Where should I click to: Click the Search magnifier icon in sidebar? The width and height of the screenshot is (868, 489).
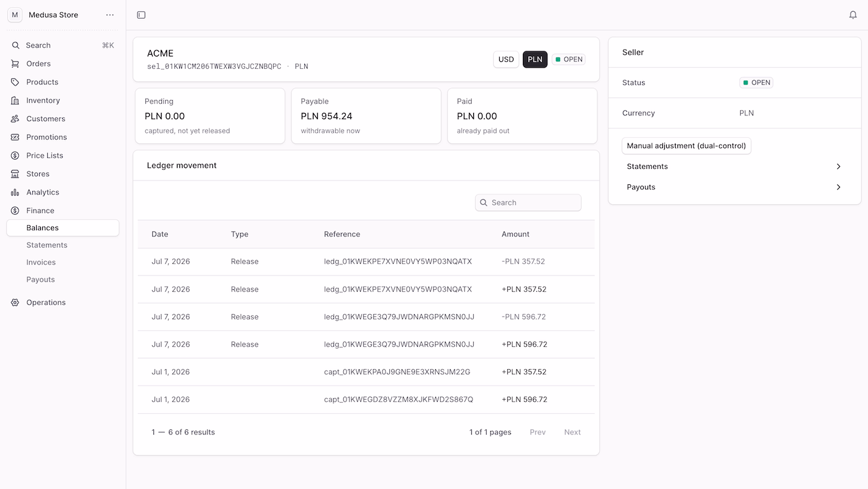[x=16, y=45]
